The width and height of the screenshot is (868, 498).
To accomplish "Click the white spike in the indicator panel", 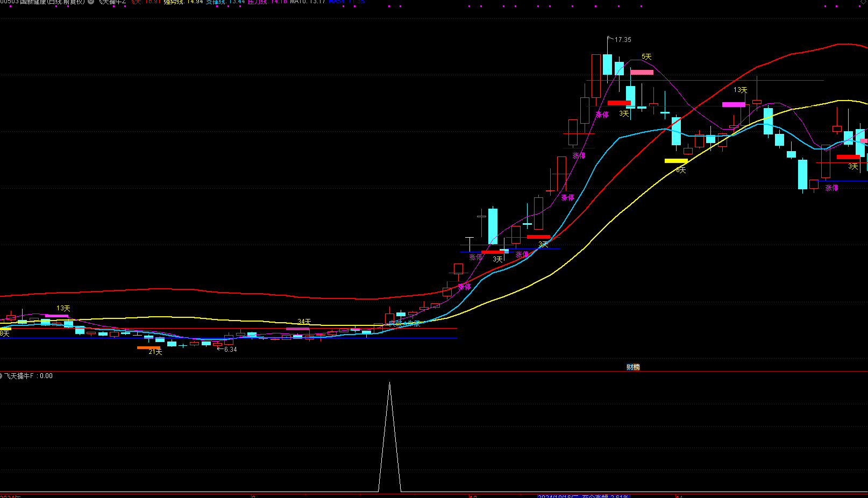I will [x=390, y=437].
